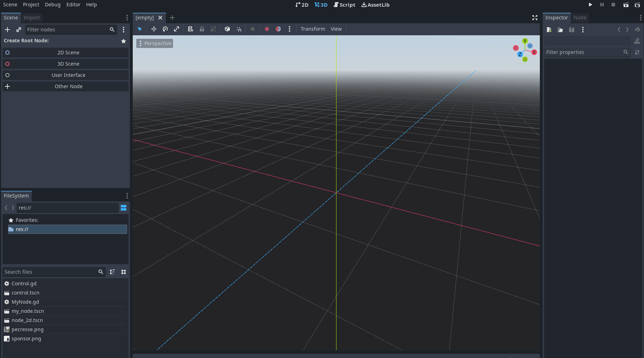Image resolution: width=644 pixels, height=358 pixels.
Task: Select MyNode.gd in the file list
Action: pos(65,302)
